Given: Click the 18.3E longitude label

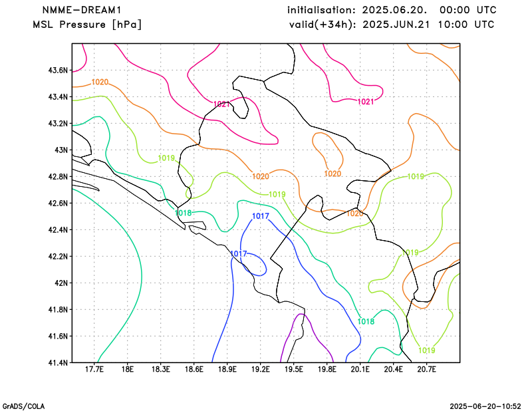Looking at the screenshot, I should coord(161,369).
